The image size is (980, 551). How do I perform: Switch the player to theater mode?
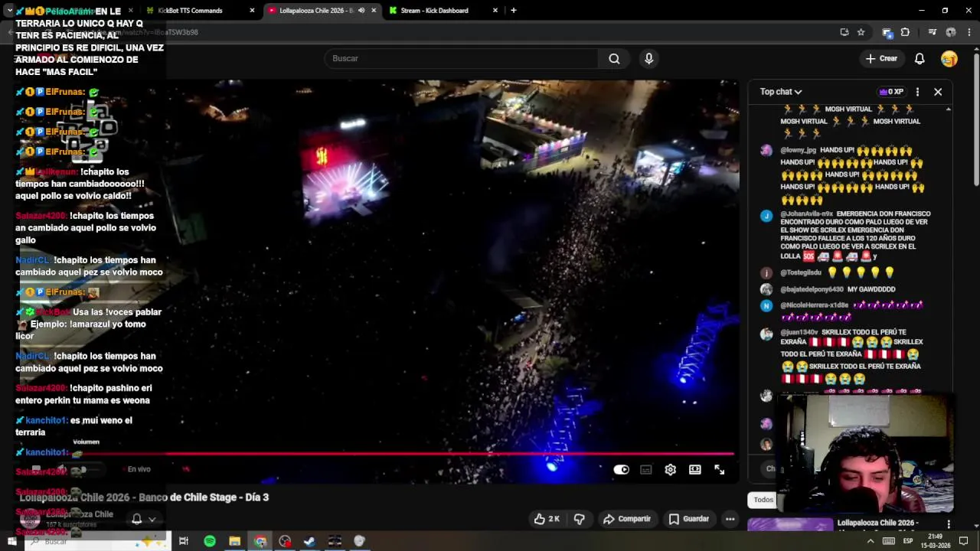click(694, 470)
